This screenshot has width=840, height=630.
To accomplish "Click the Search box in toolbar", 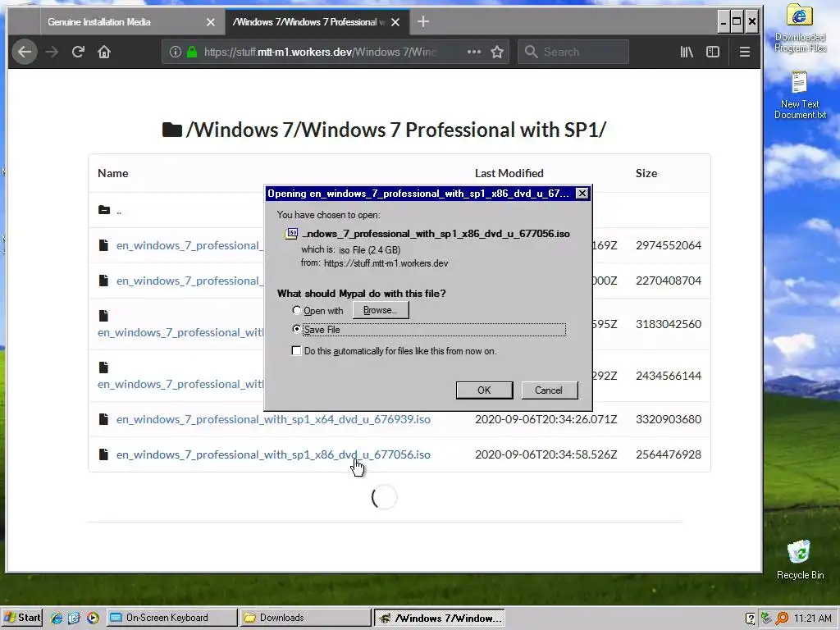I will pyautogui.click(x=573, y=52).
